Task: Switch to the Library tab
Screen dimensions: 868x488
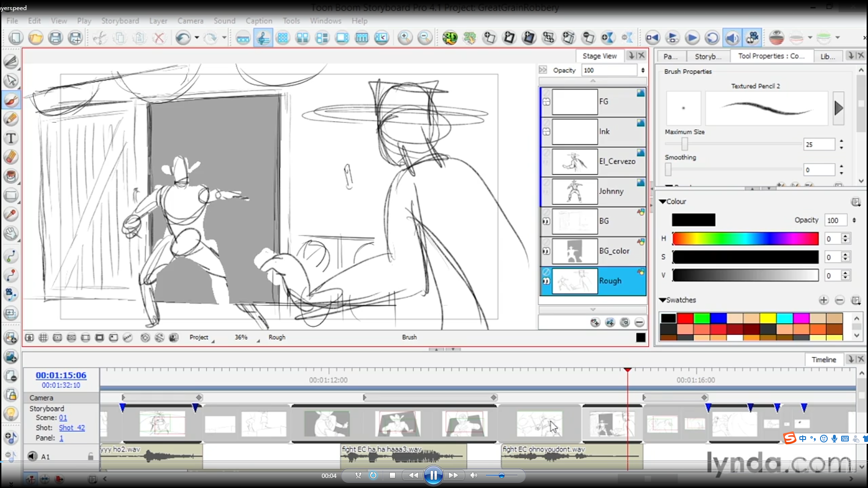Action: [827, 57]
